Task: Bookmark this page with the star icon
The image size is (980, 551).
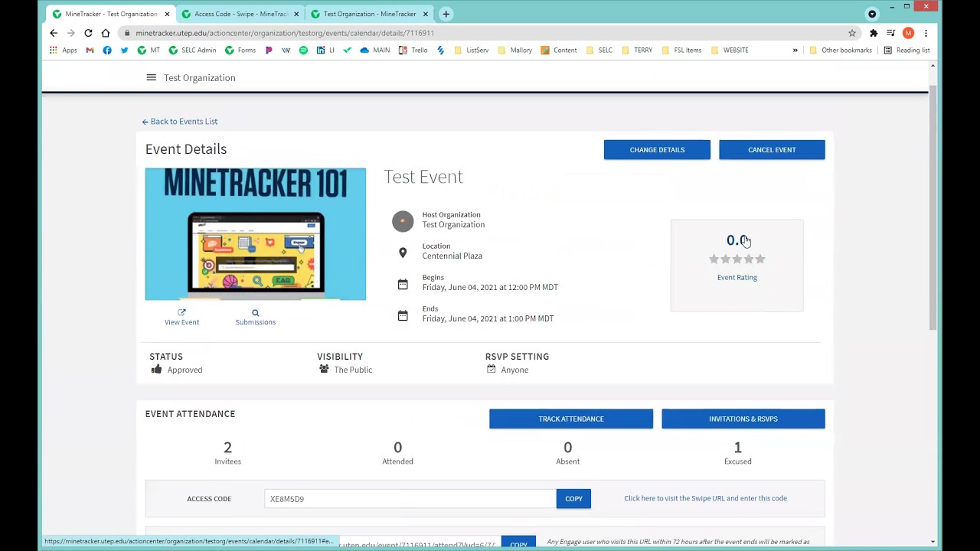Action: tap(852, 33)
